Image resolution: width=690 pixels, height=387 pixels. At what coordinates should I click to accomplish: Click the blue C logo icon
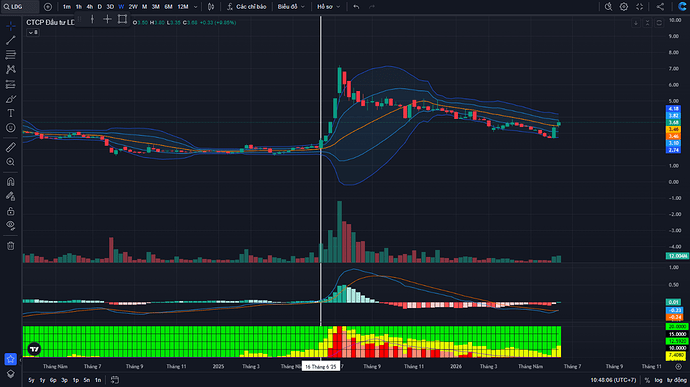(x=682, y=7)
